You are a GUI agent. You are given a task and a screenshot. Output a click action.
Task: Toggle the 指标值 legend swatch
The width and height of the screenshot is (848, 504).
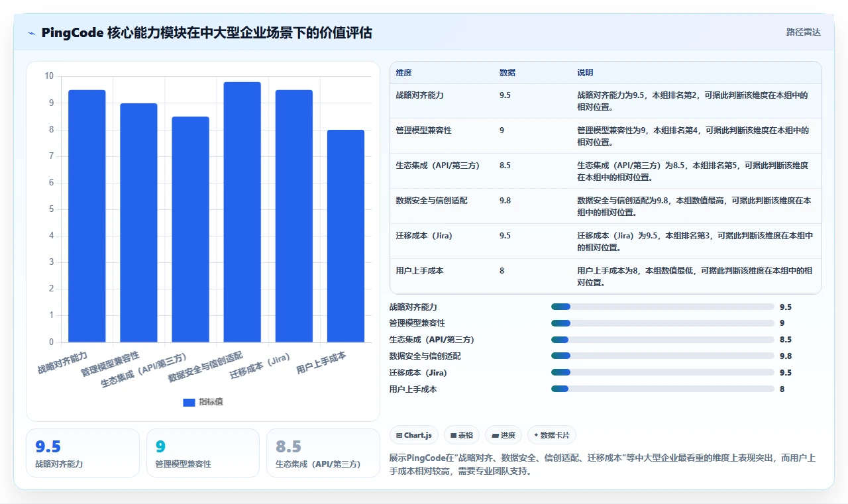point(189,402)
